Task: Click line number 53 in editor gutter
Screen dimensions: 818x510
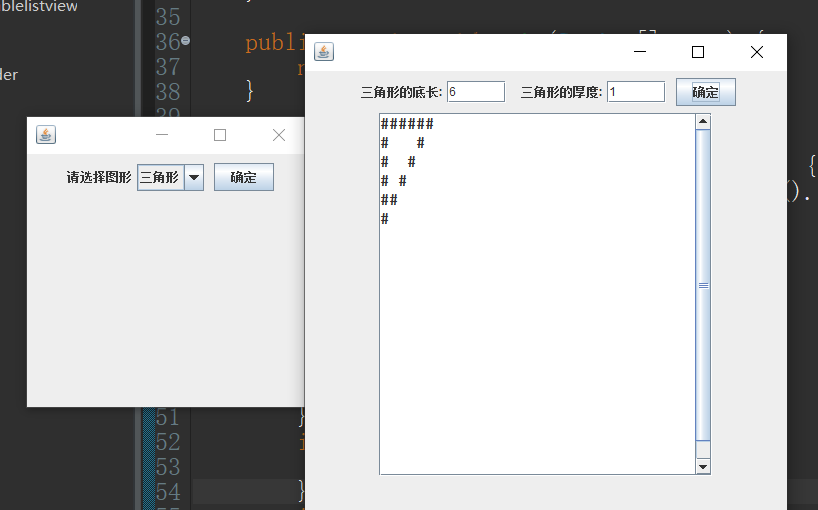Action: [168, 467]
